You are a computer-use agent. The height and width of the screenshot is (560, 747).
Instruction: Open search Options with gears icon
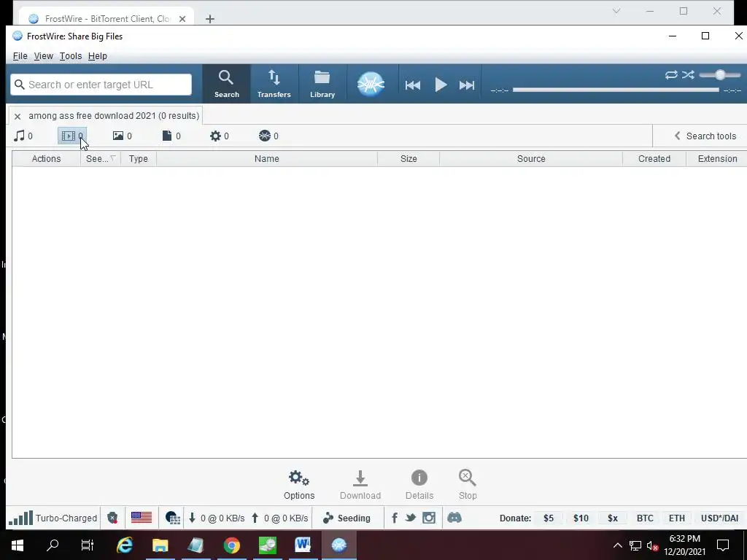pyautogui.click(x=299, y=485)
